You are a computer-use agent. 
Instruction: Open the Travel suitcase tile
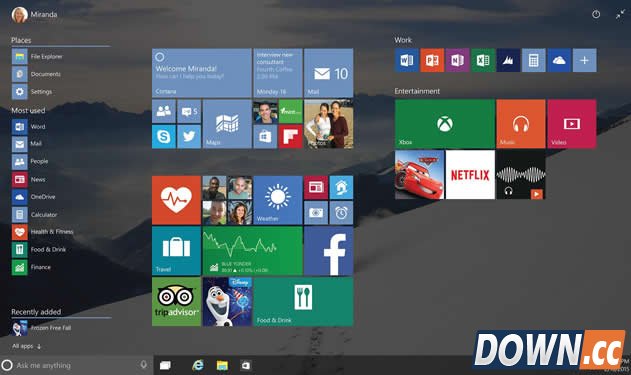point(176,251)
